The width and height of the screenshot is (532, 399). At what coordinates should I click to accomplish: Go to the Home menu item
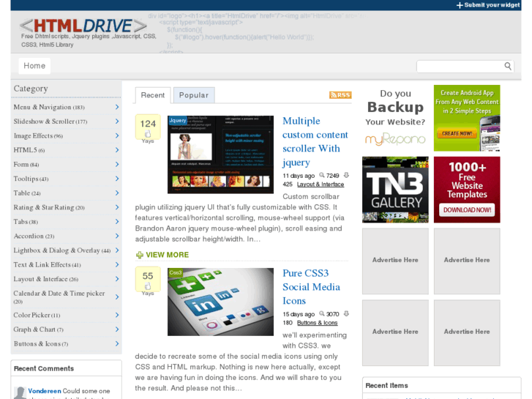coord(34,66)
